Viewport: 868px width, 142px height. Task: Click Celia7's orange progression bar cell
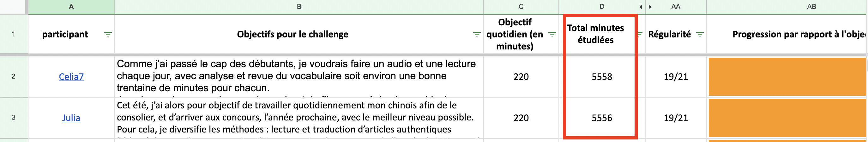point(787,77)
